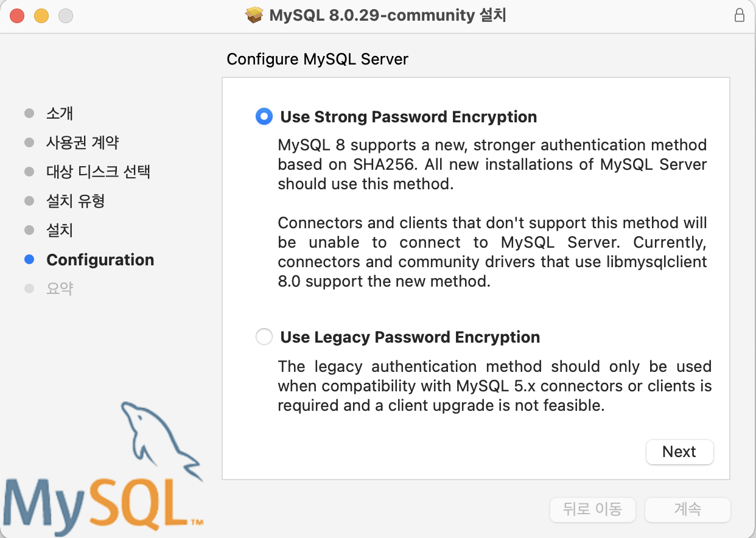Click the 설치 step label

pos(60,230)
